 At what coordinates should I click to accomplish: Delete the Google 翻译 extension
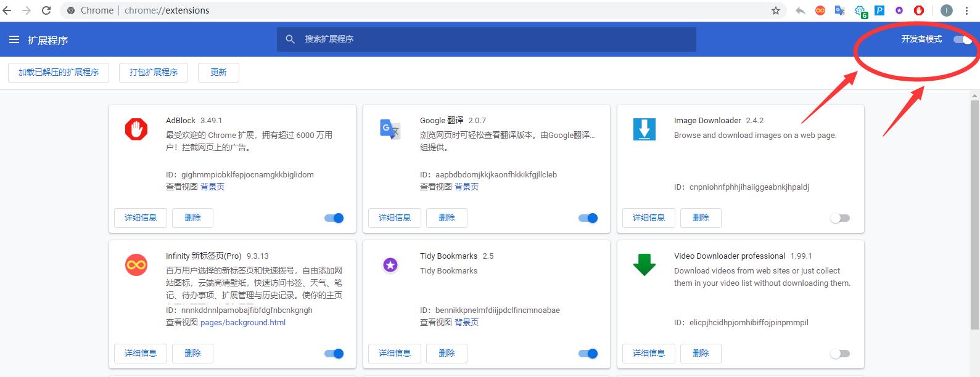pos(447,218)
